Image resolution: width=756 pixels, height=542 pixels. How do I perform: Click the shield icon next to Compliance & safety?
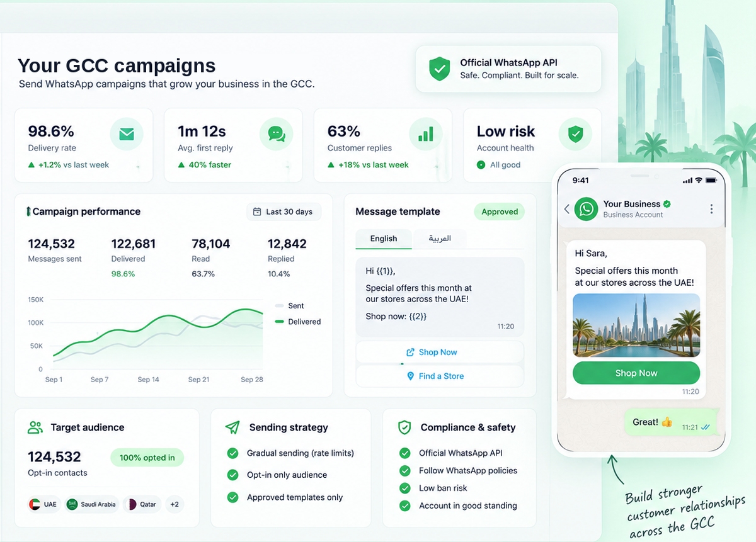click(x=404, y=427)
